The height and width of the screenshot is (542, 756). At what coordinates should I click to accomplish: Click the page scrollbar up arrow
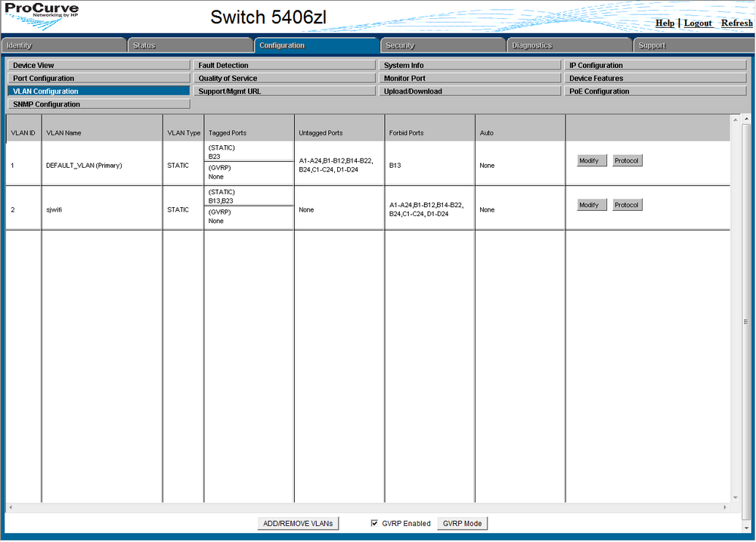pyautogui.click(x=746, y=119)
